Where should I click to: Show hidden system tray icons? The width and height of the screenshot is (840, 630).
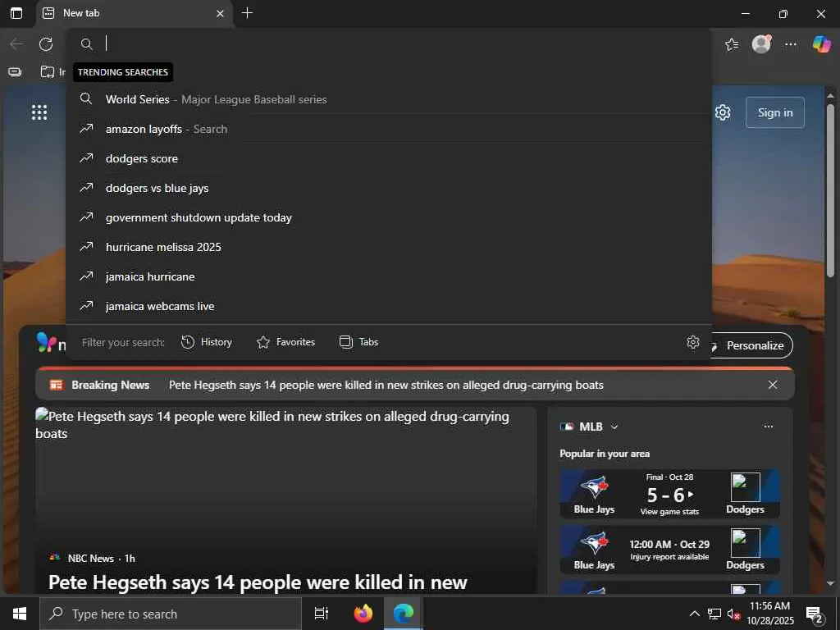[694, 614]
